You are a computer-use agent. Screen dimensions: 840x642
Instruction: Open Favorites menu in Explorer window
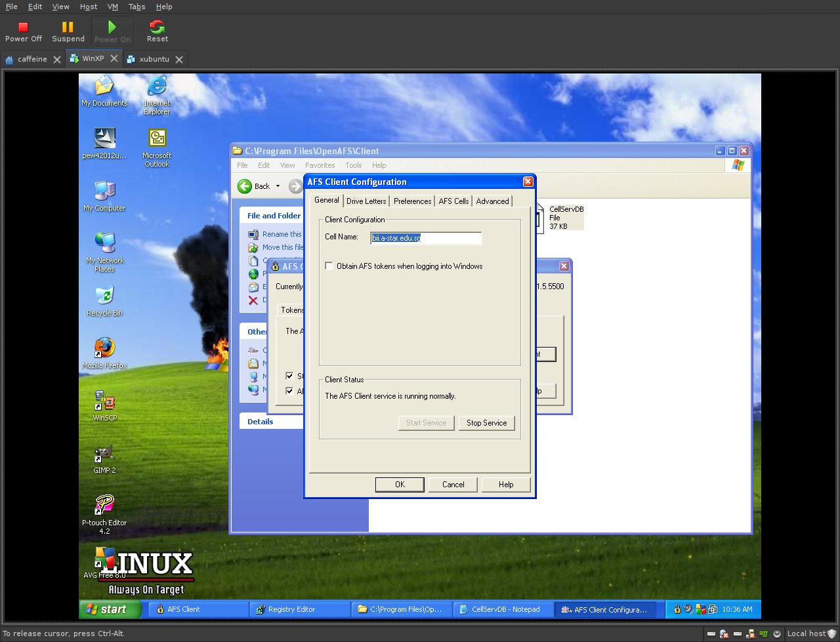coord(320,165)
